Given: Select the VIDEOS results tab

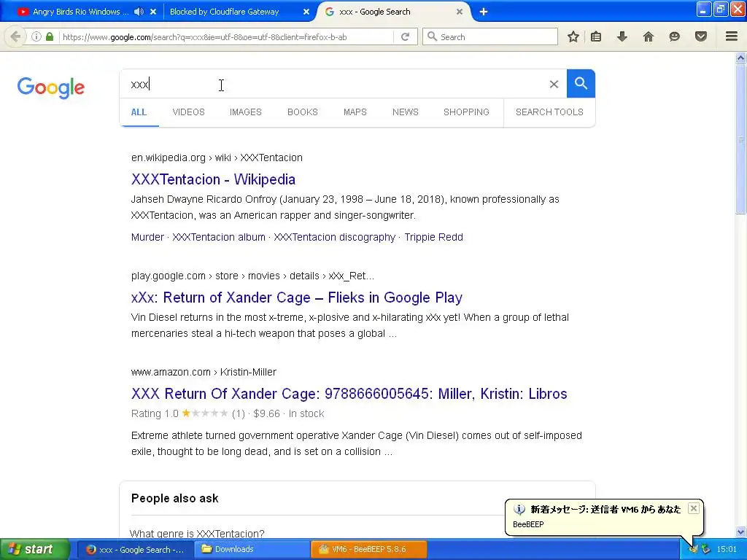Looking at the screenshot, I should coord(189,112).
